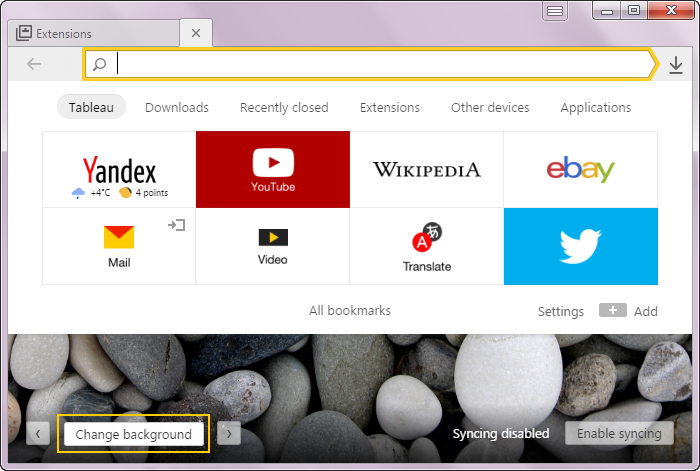Open the Yandex tile
This screenshot has width=700, height=471.
coord(119,170)
